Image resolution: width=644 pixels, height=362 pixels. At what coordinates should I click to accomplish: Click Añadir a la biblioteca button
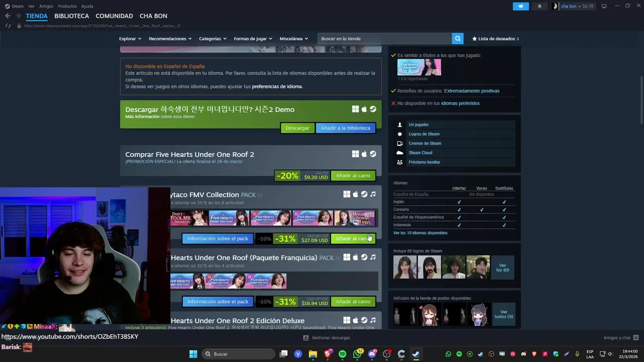click(346, 128)
